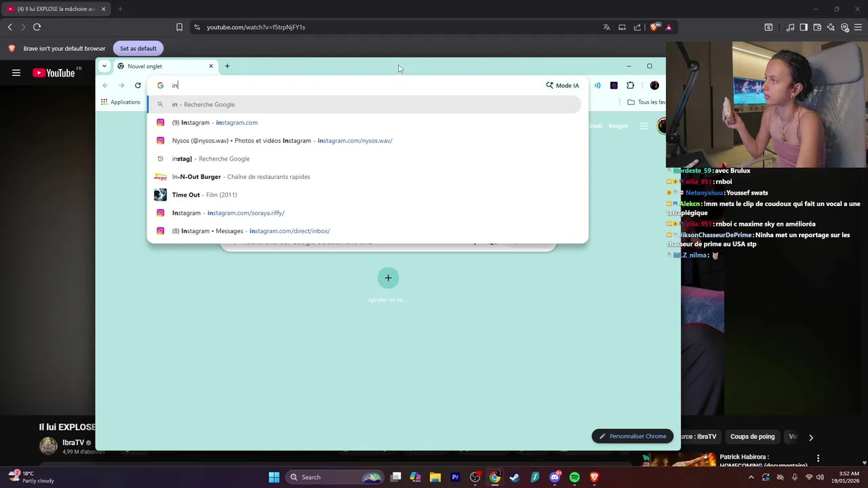The width and height of the screenshot is (868, 488).
Task: Open Brave Wallet icon
Action: pyautogui.click(x=817, y=27)
